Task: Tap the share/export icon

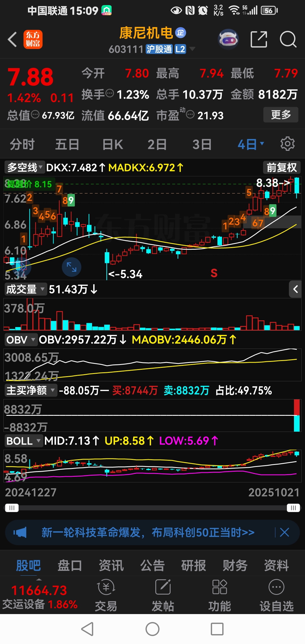Action: tap(259, 39)
